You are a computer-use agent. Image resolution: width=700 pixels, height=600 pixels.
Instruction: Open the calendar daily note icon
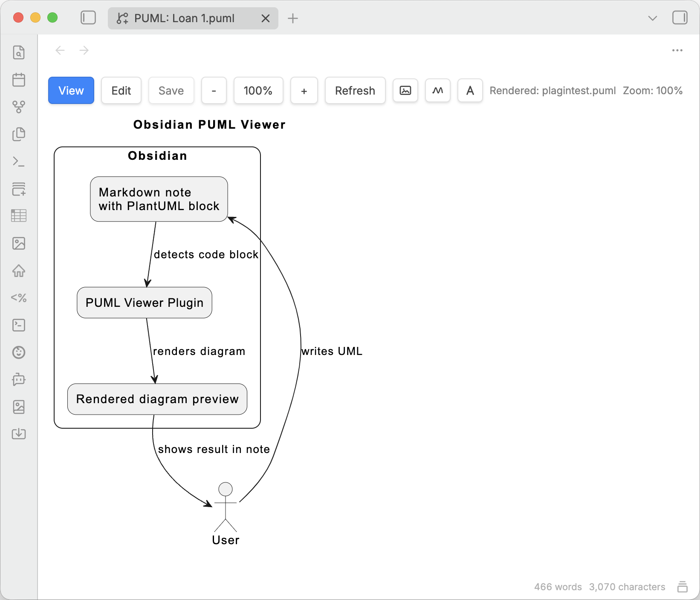pyautogui.click(x=19, y=80)
